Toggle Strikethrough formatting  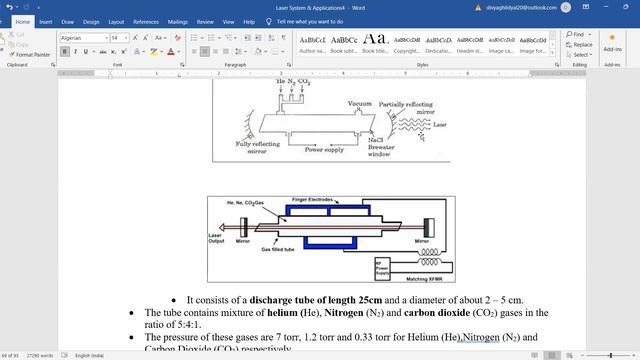point(103,52)
